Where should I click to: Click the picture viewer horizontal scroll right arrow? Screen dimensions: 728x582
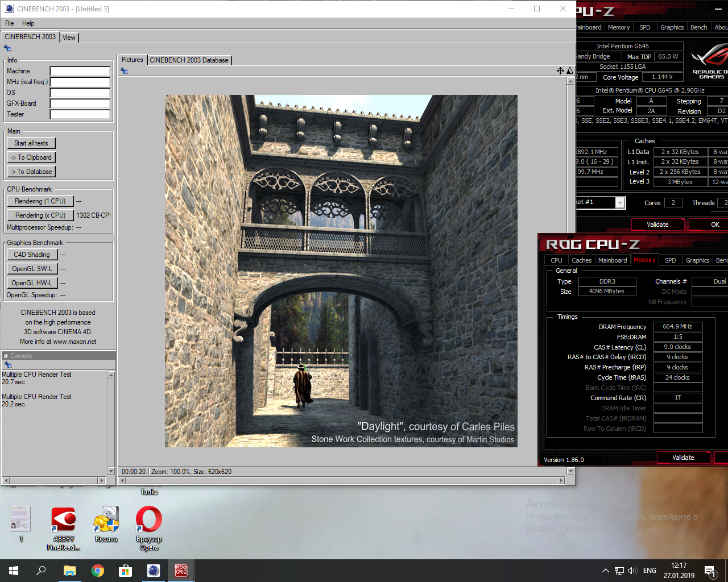pyautogui.click(x=561, y=481)
